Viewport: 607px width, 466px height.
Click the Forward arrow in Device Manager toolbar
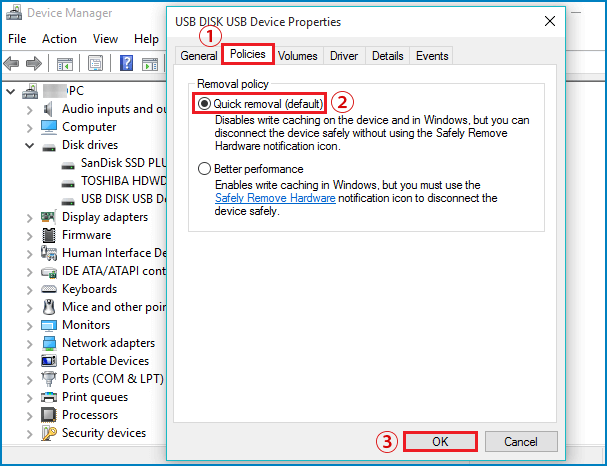pyautogui.click(x=34, y=63)
